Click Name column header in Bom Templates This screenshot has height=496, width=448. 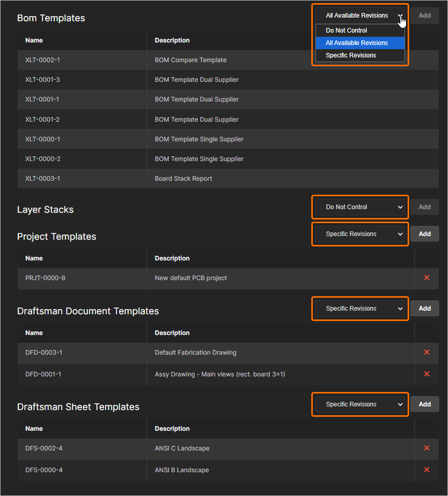(x=34, y=40)
